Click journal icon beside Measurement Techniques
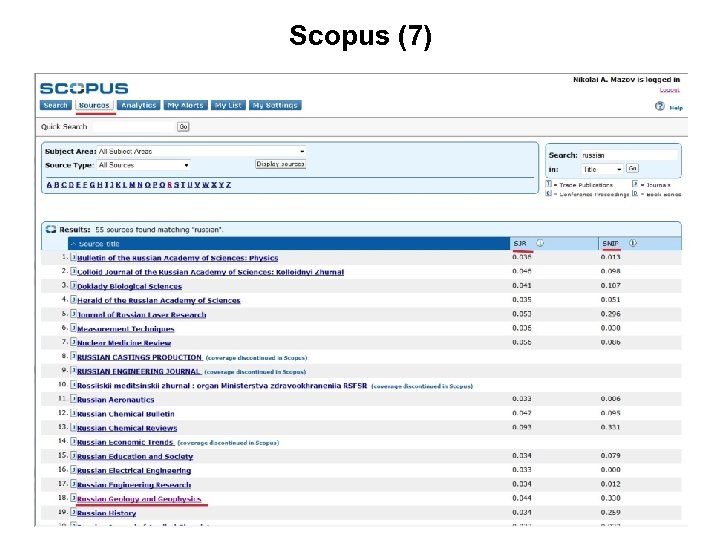720x540 pixels. point(73,328)
